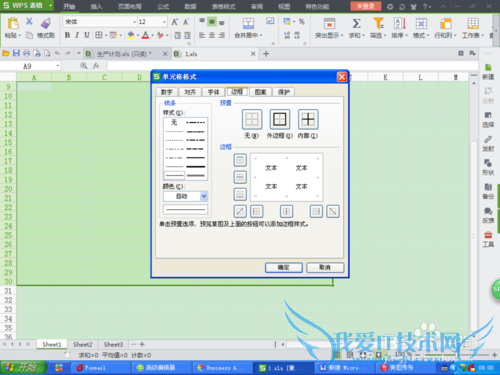Toggle the diagonal-down border button
This screenshot has width=500, height=375.
point(333,211)
